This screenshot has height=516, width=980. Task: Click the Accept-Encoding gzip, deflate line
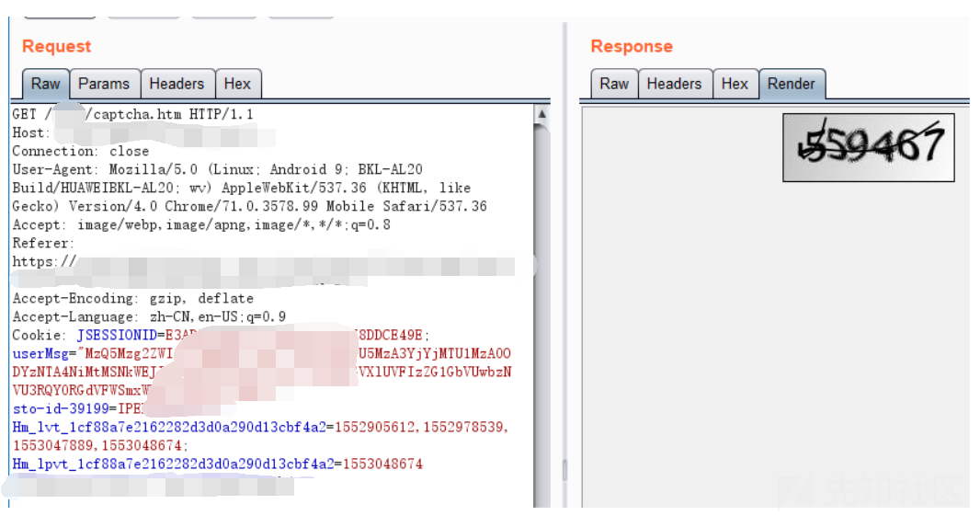[133, 298]
